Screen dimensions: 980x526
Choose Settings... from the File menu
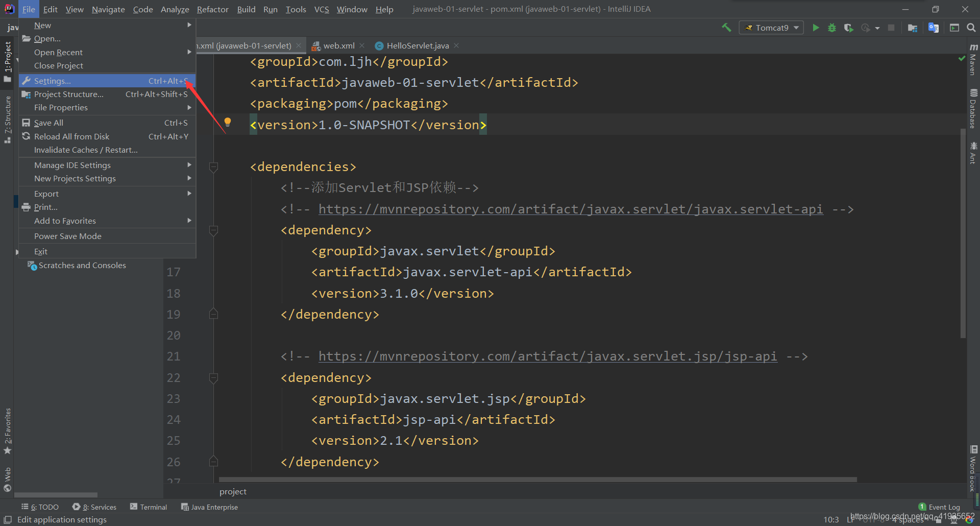point(107,81)
